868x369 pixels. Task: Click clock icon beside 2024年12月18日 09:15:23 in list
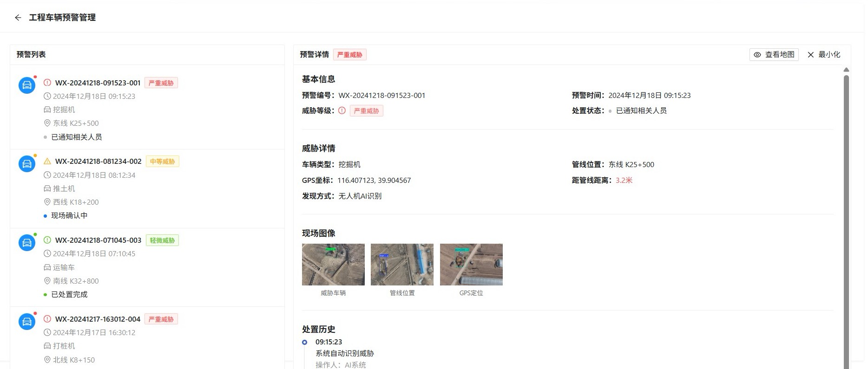[x=47, y=96]
